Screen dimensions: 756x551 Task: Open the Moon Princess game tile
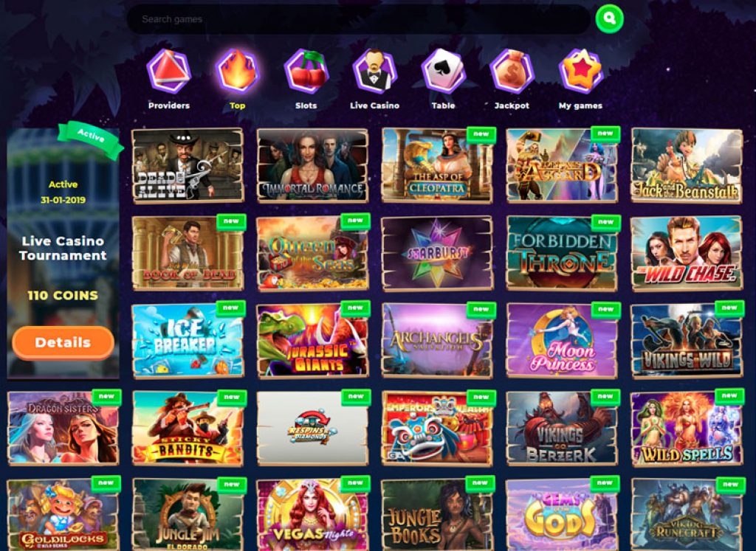point(562,341)
